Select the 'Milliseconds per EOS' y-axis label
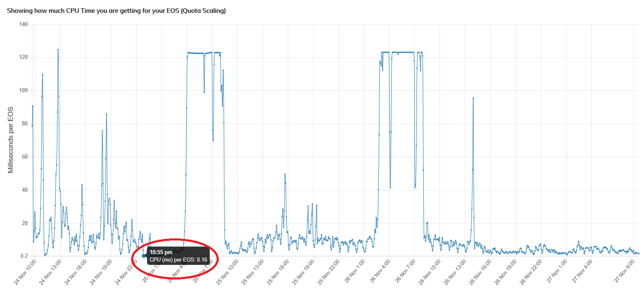 [11, 140]
